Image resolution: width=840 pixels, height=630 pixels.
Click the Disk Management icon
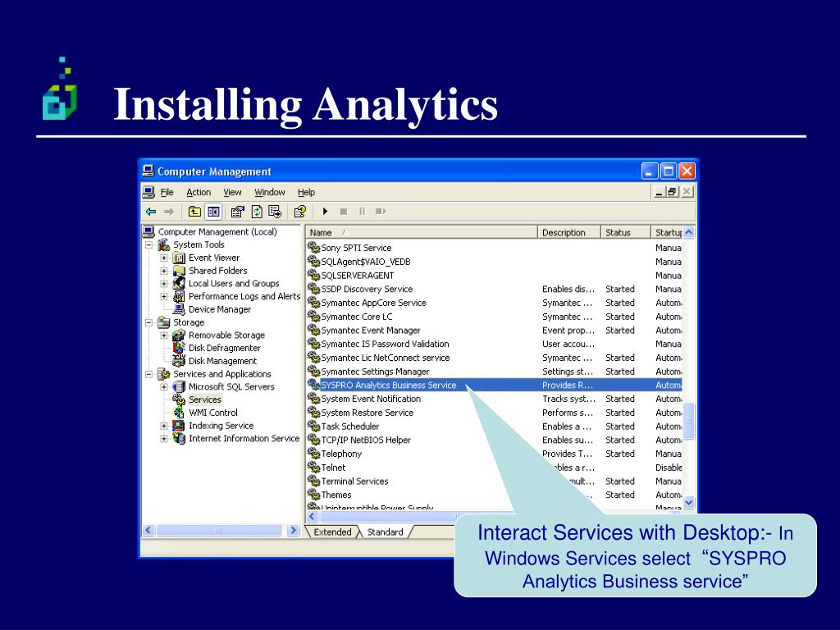point(179,361)
